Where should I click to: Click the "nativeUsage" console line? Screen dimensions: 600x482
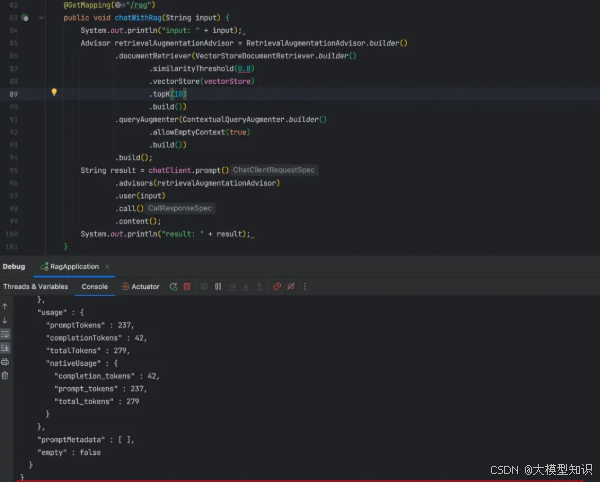click(82, 363)
